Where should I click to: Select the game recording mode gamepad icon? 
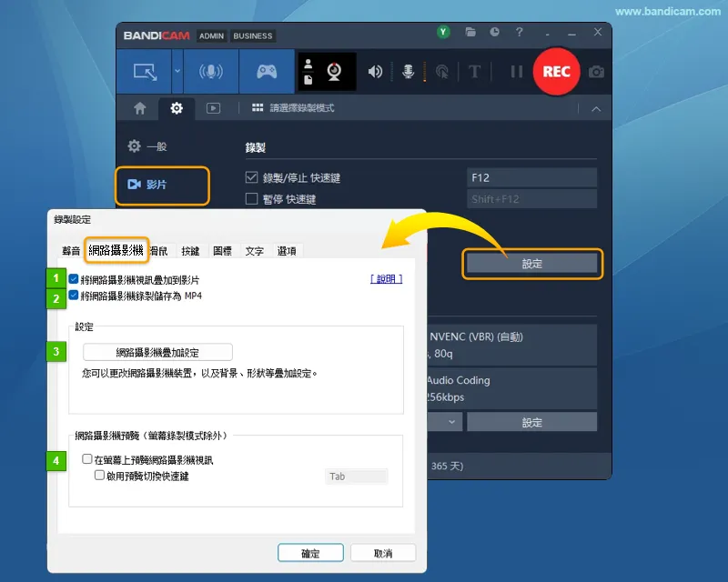click(x=267, y=72)
